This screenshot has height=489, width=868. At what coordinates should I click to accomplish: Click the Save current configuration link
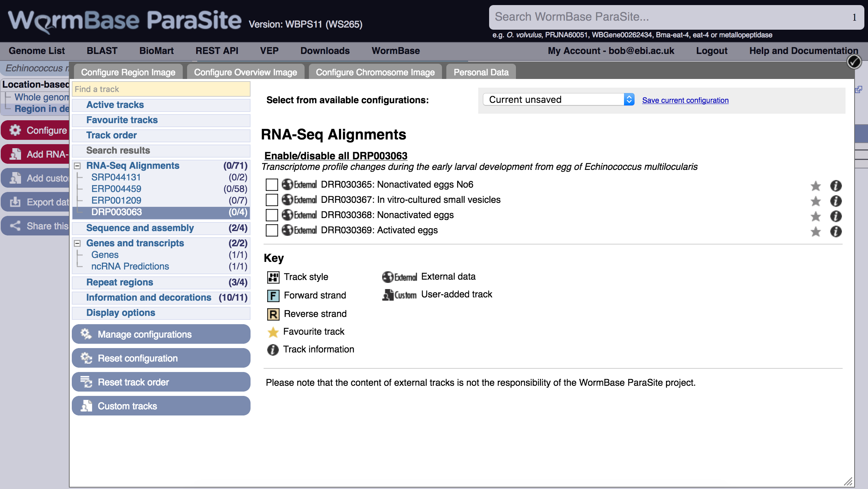[x=685, y=100]
